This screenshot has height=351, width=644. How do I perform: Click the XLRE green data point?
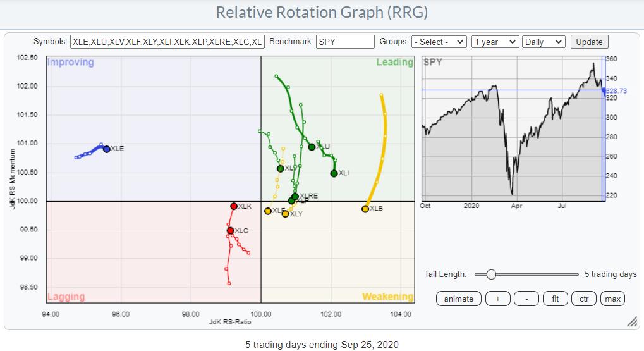click(x=295, y=196)
